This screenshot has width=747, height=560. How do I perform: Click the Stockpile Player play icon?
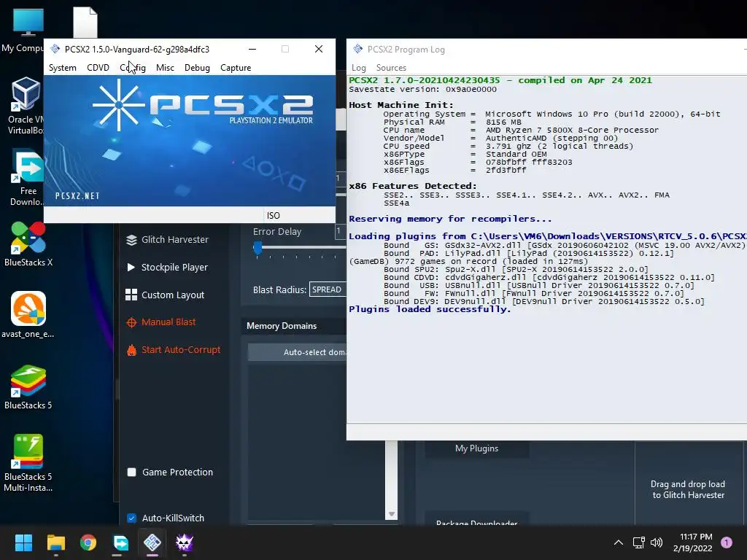click(x=131, y=267)
